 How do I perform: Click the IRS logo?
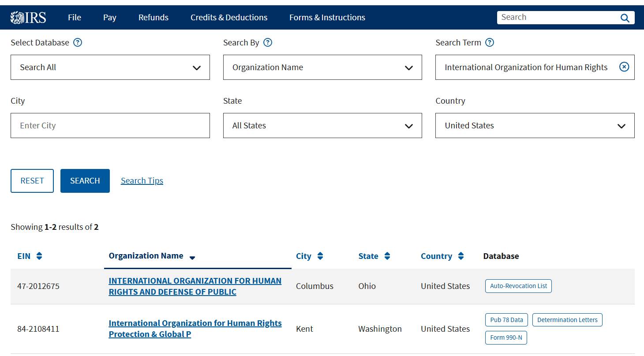click(28, 18)
